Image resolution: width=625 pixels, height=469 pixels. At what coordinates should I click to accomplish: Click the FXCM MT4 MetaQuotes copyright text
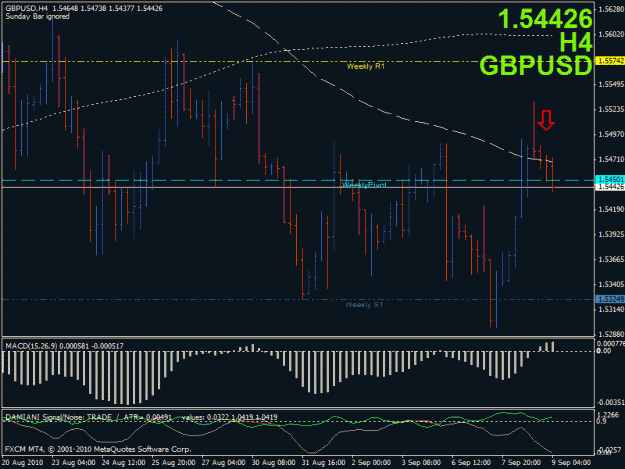tap(98, 449)
